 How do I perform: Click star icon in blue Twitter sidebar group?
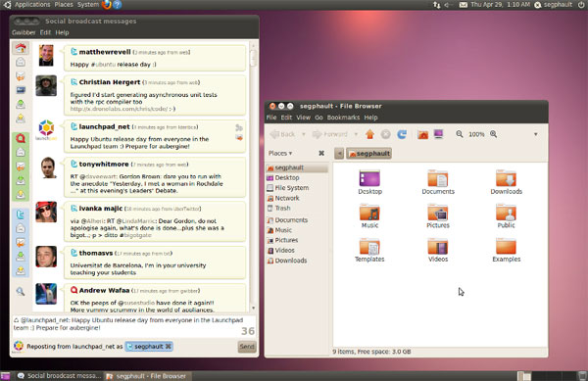coord(21,270)
